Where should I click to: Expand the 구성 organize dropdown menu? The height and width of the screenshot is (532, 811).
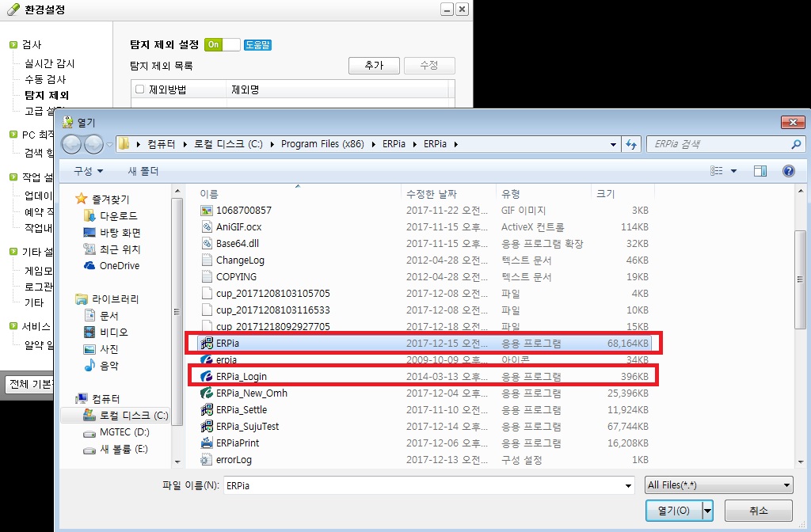click(x=88, y=171)
